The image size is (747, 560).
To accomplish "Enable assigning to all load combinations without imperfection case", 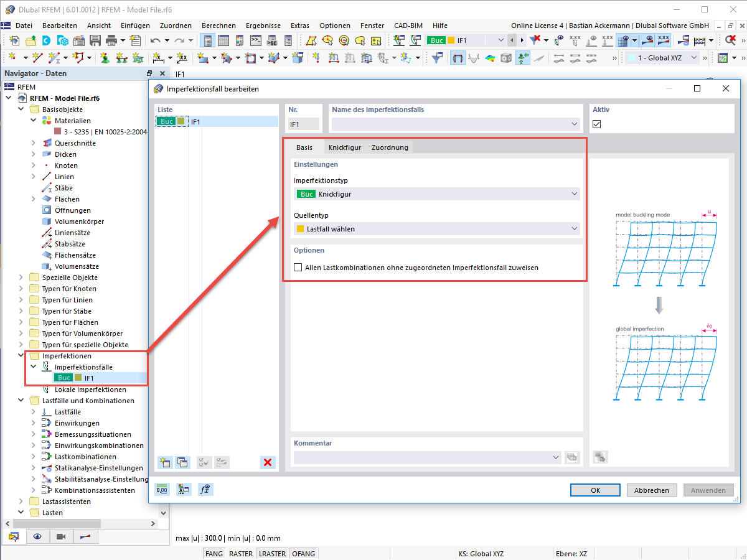I will click(297, 268).
